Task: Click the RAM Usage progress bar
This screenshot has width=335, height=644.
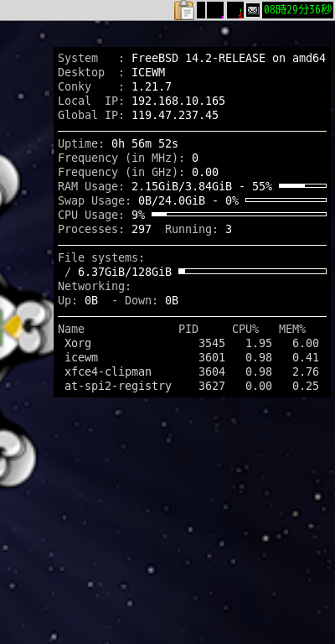Action: pos(302,186)
